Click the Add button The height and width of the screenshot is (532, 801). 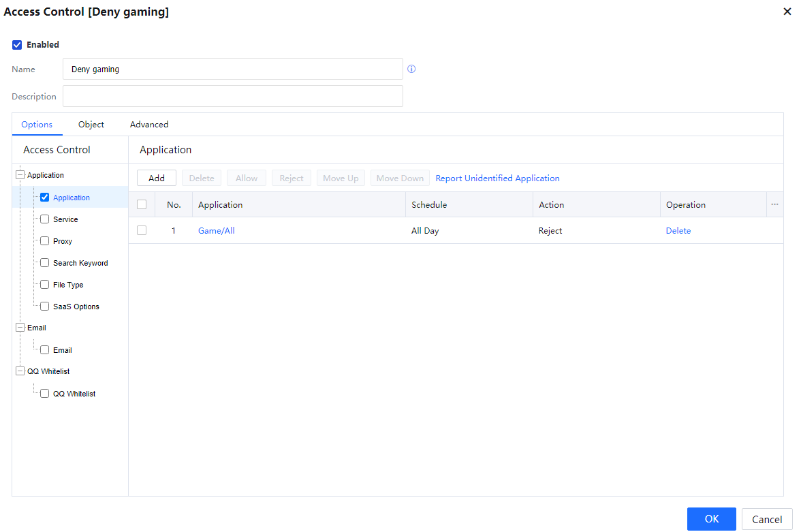coord(157,178)
